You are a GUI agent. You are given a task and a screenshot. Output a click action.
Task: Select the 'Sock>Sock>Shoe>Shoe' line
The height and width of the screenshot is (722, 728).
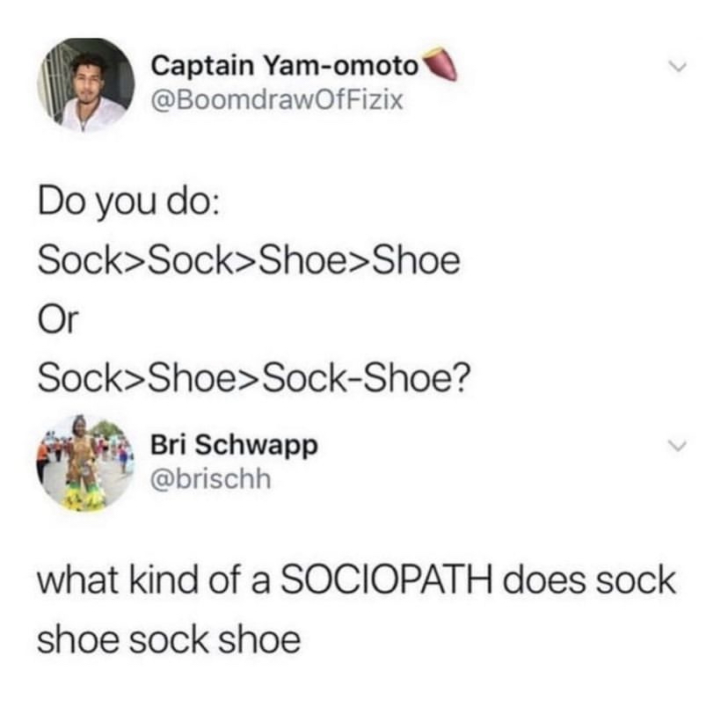coord(249,261)
